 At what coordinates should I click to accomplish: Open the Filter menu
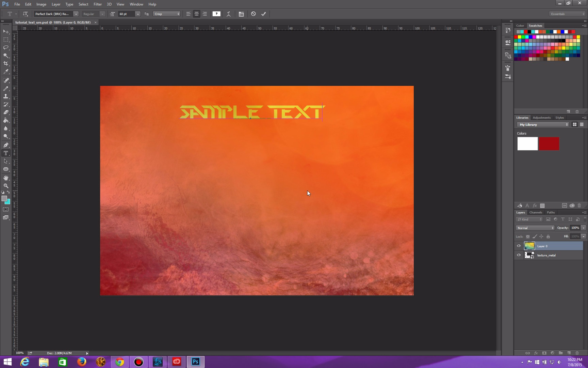(98, 4)
